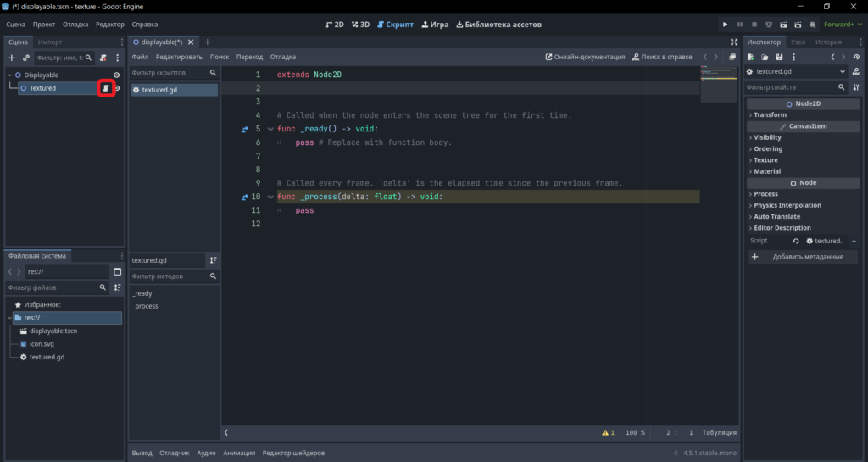The height and width of the screenshot is (462, 868).
Task: Add a new scene tab
Action: [x=207, y=42]
